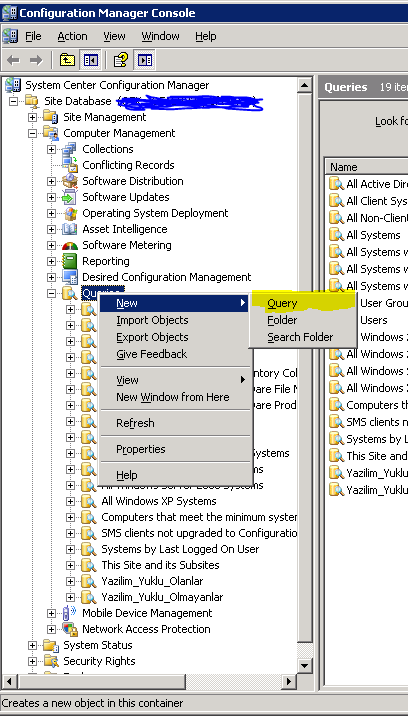The image size is (408, 716).
Task: Click the Asset Intelligence icon
Action: click(x=70, y=229)
